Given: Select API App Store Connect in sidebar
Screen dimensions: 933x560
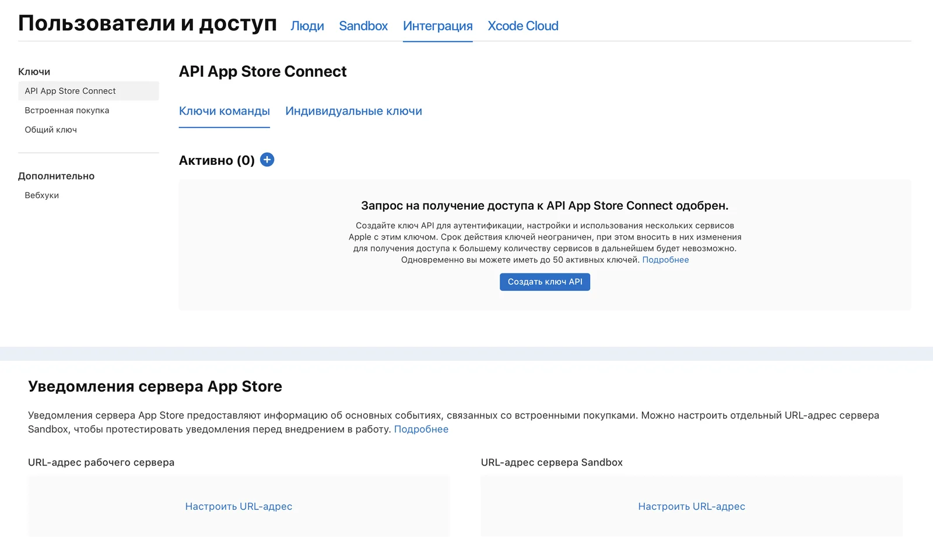Looking at the screenshot, I should click(x=89, y=91).
